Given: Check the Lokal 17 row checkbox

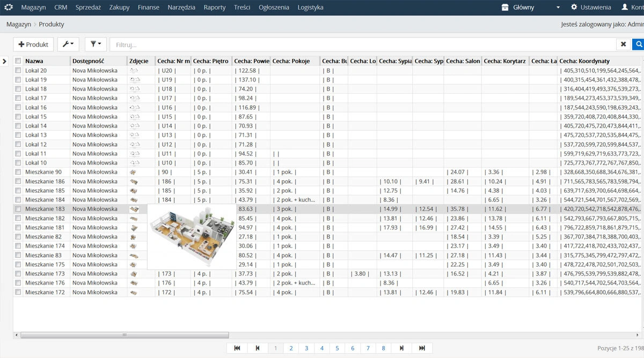Looking at the screenshot, I should click(x=18, y=98).
